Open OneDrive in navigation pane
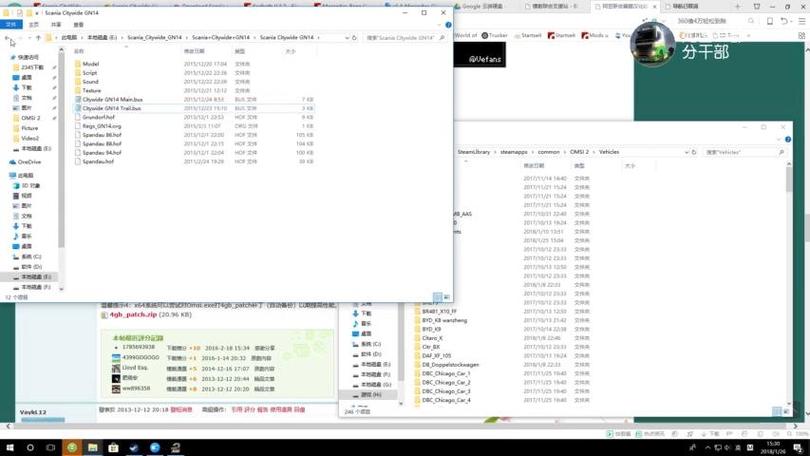Screen dimensions: 810x456 coord(29,162)
